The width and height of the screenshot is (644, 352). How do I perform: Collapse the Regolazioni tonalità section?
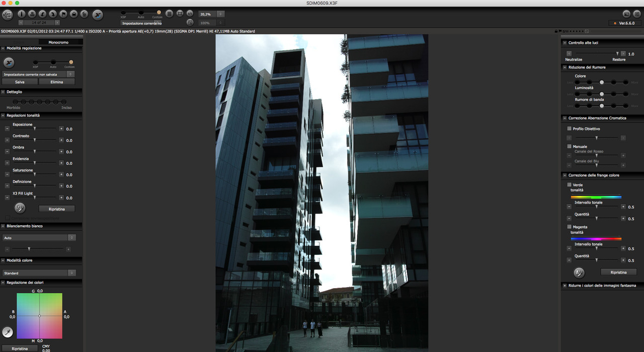(x=4, y=115)
